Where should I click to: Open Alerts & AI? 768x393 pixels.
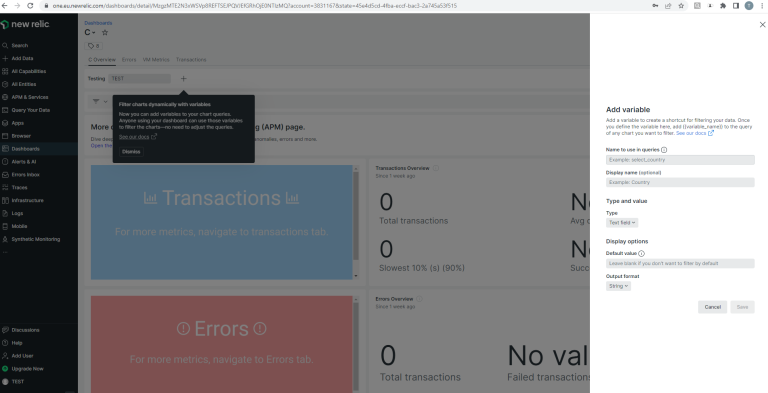click(20, 162)
